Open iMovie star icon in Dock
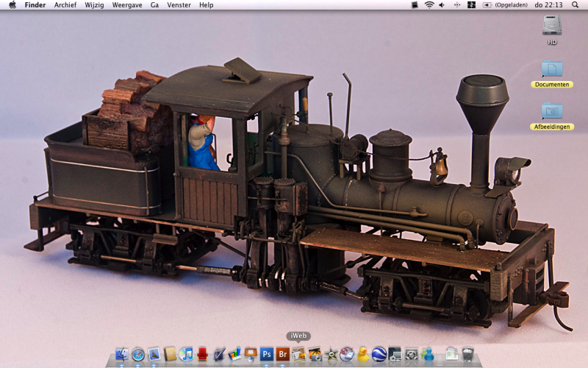 (331, 354)
